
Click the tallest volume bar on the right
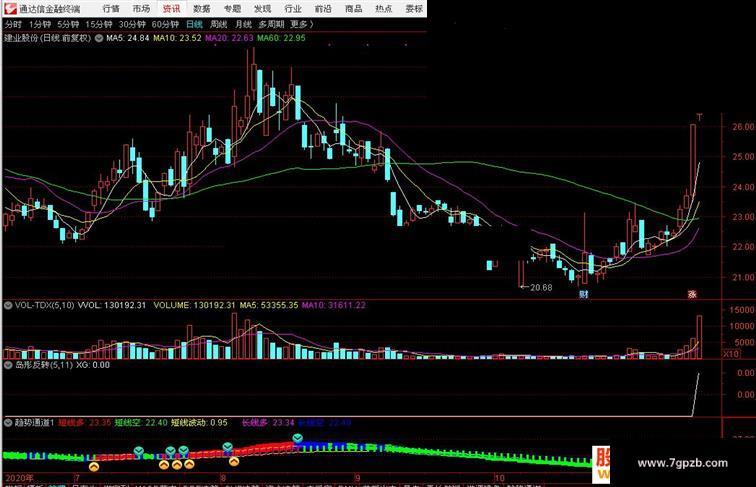pos(699,337)
